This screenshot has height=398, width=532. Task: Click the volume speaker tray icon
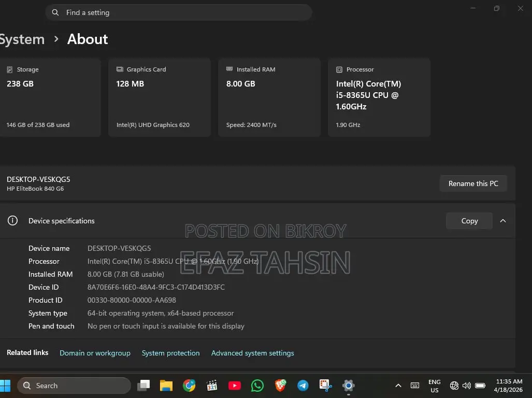click(467, 386)
